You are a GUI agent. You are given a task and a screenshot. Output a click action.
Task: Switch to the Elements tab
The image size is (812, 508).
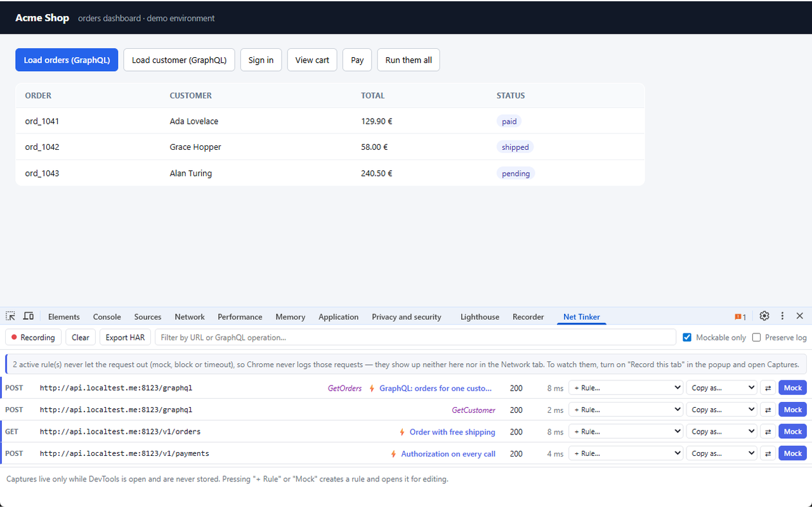tap(64, 317)
